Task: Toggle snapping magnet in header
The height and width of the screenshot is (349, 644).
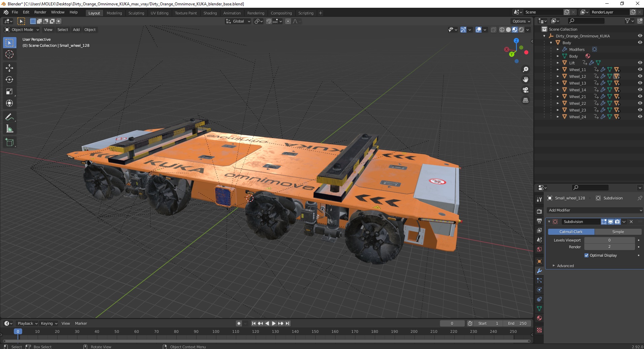Action: [269, 21]
